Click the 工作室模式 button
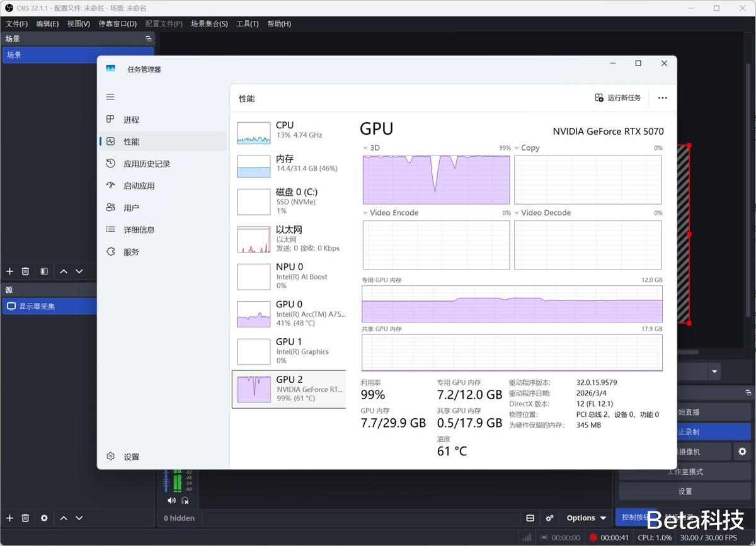This screenshot has width=756, height=546. click(685, 471)
